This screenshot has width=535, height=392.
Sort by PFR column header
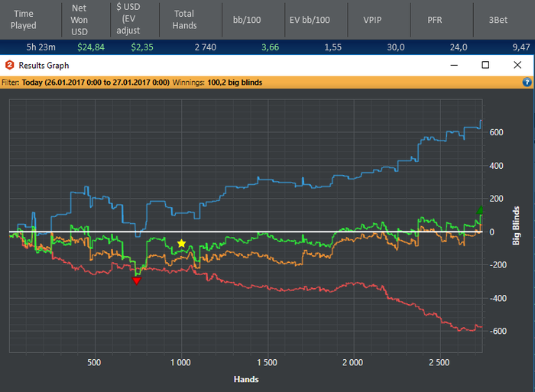435,20
